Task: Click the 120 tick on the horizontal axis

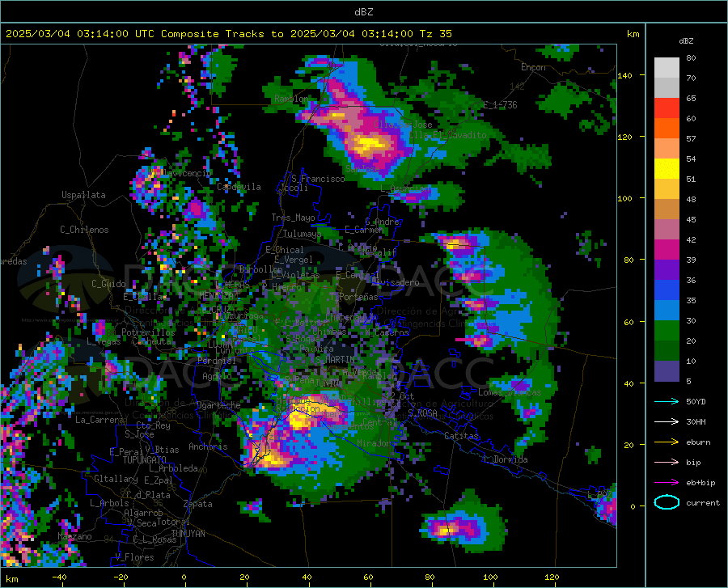Action: coord(552,577)
